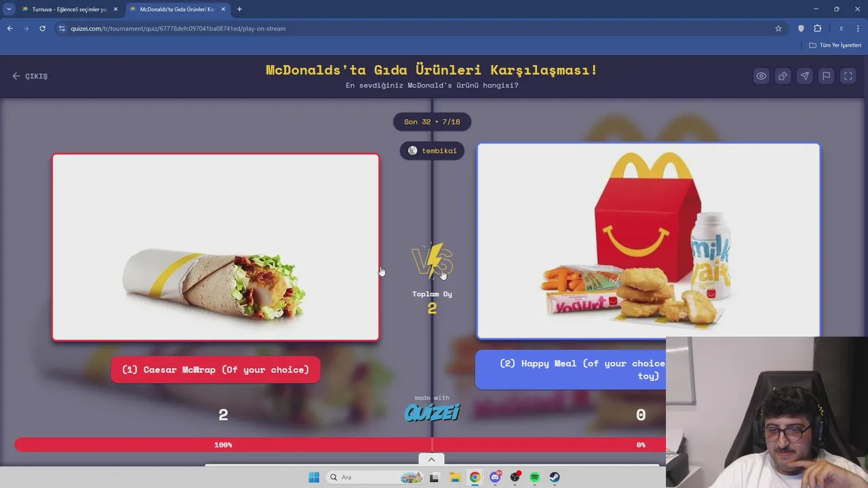Image resolution: width=868 pixels, height=488 pixels.
Task: Open the Windows Start menu
Action: pos(314,477)
